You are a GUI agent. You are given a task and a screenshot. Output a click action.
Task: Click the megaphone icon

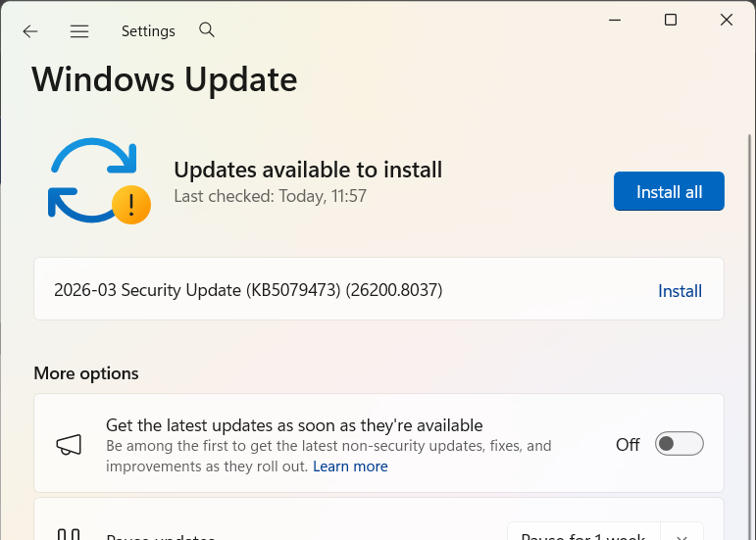pyautogui.click(x=69, y=445)
